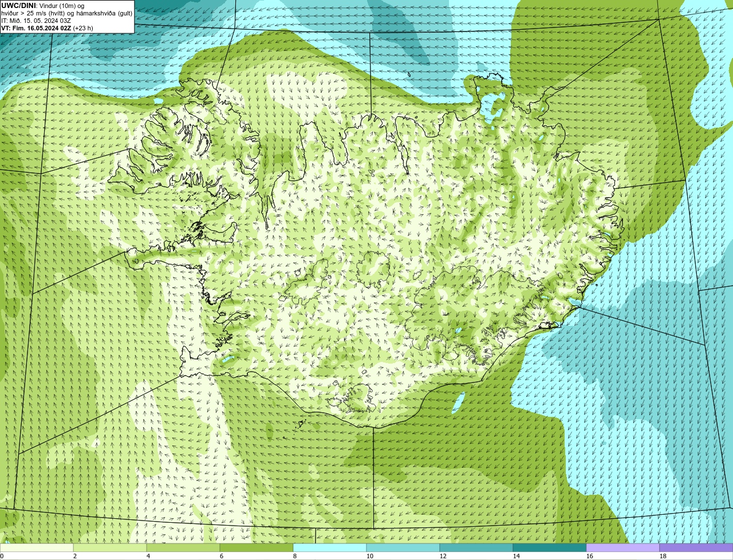733x560 pixels.
Task: Select the purple swatch above 18
Action: 696,548
